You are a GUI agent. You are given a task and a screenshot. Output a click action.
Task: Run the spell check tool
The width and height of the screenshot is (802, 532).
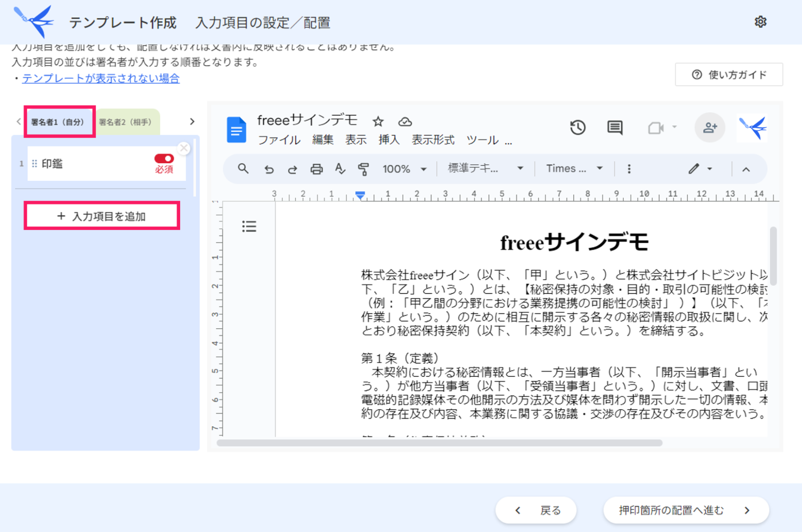[340, 169]
